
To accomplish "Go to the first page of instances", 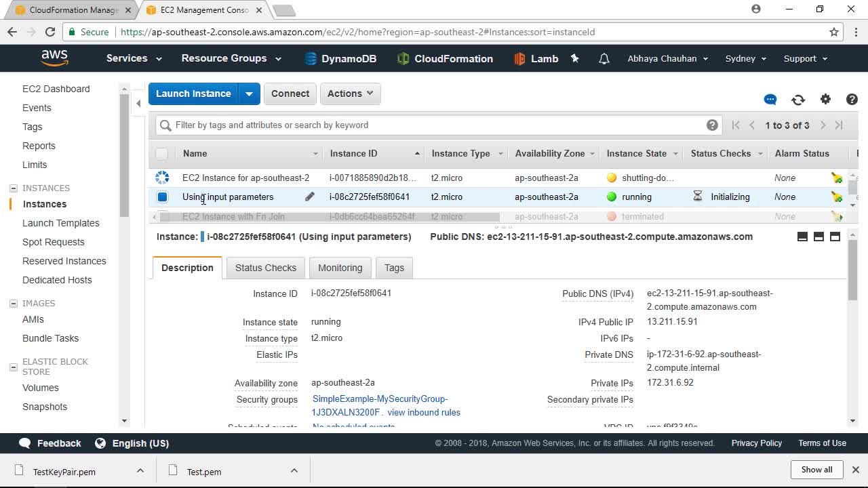I will pos(736,125).
